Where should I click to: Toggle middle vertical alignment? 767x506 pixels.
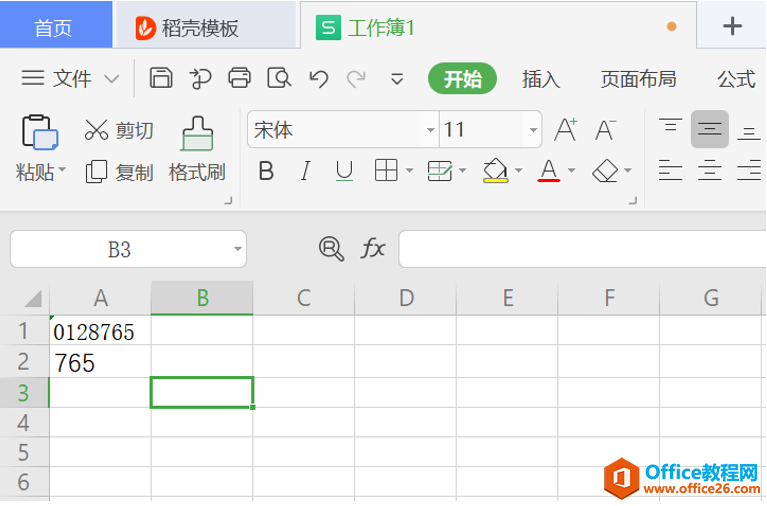click(x=710, y=129)
